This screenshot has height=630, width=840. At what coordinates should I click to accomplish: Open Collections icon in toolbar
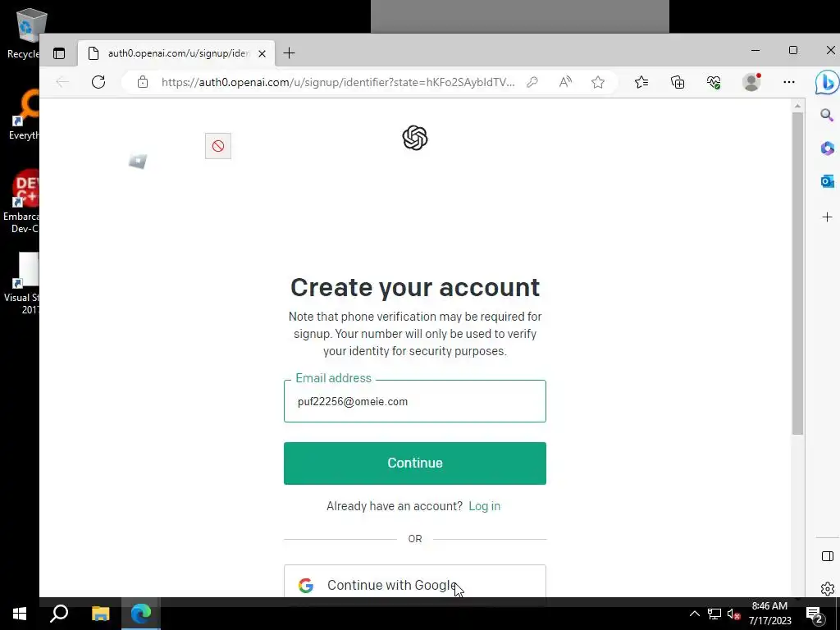[678, 82]
